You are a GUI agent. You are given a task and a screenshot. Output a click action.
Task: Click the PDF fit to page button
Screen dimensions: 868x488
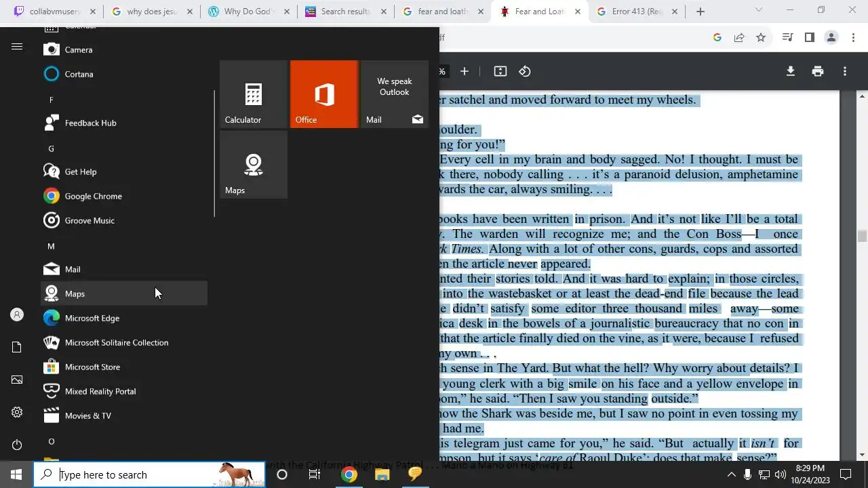pos(500,71)
